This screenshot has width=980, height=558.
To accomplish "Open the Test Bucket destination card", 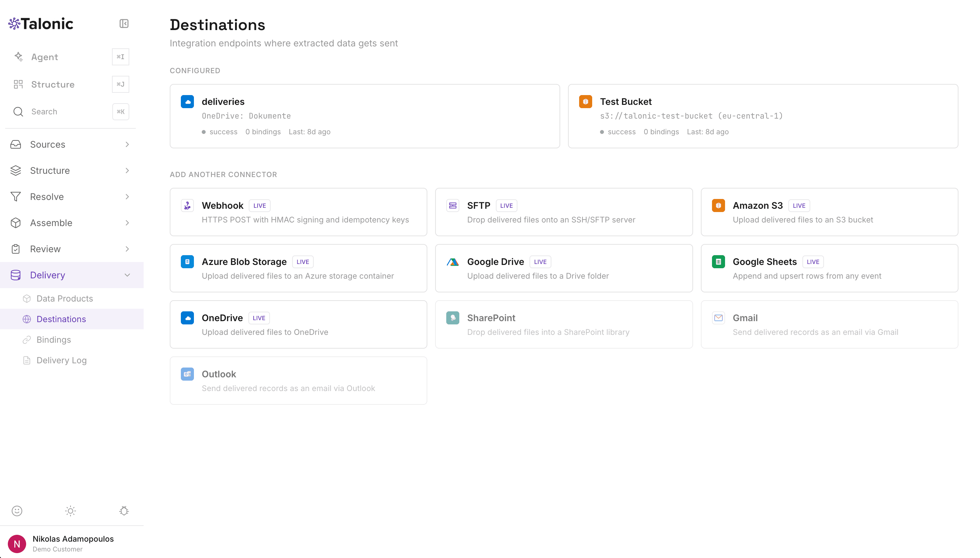I will pyautogui.click(x=763, y=116).
